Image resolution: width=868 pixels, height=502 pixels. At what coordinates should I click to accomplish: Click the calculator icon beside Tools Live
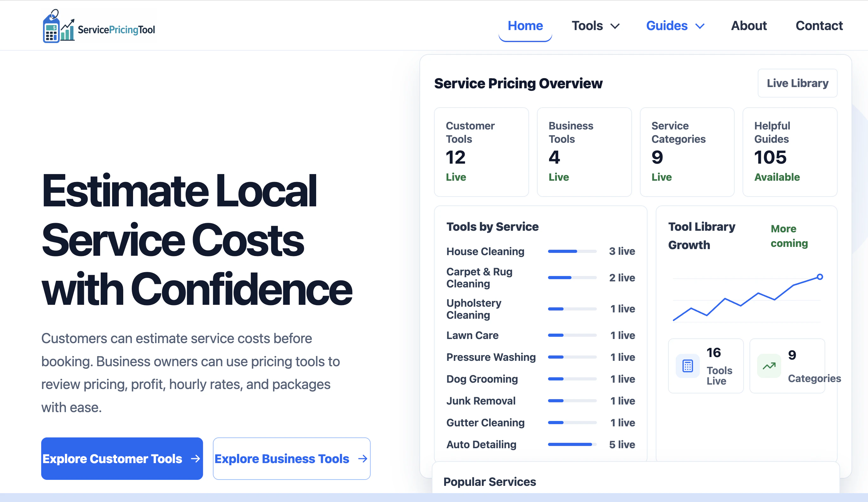click(x=687, y=366)
